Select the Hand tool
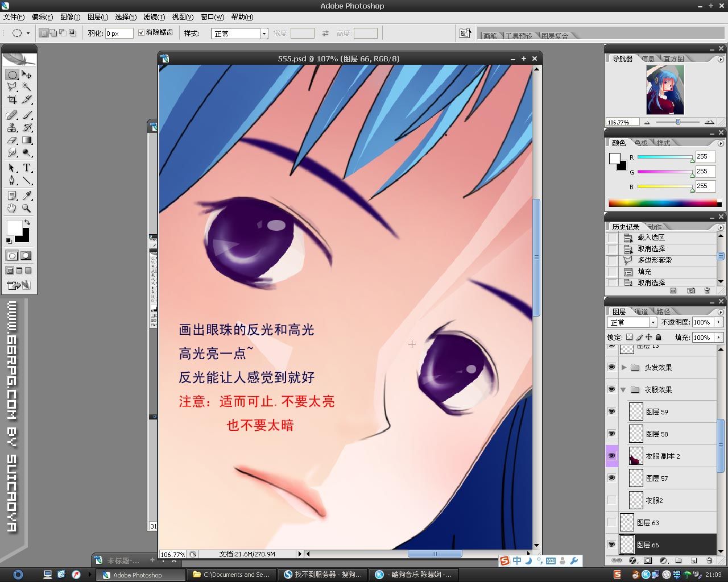 [x=12, y=208]
